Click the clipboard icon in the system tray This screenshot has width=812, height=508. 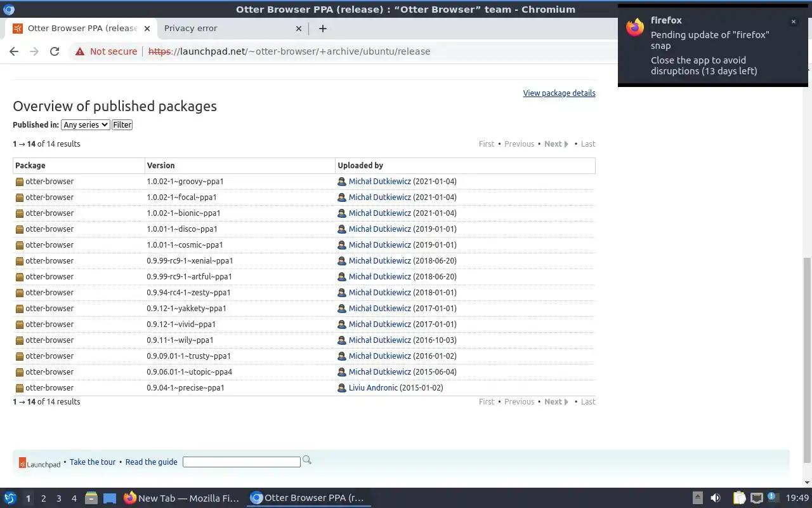(x=740, y=498)
